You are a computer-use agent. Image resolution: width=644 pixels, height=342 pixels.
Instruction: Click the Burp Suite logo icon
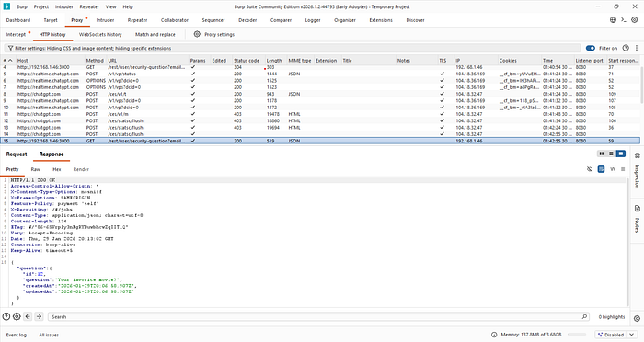click(6, 6)
